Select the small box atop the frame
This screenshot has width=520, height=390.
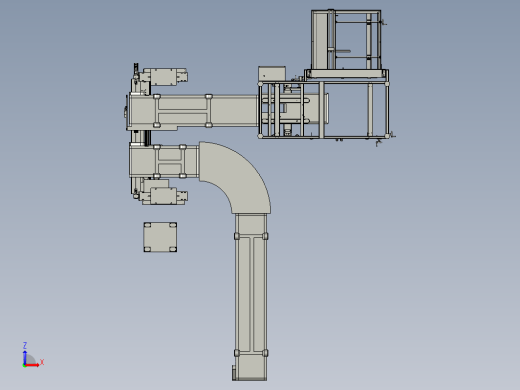[x=272, y=74]
